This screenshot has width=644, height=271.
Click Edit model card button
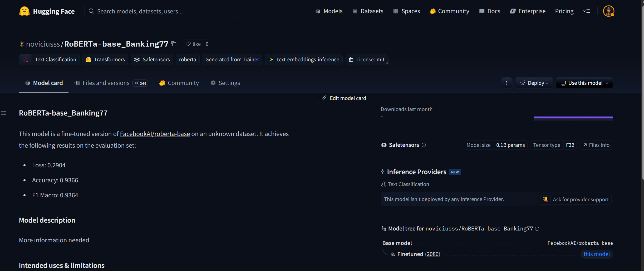(344, 98)
